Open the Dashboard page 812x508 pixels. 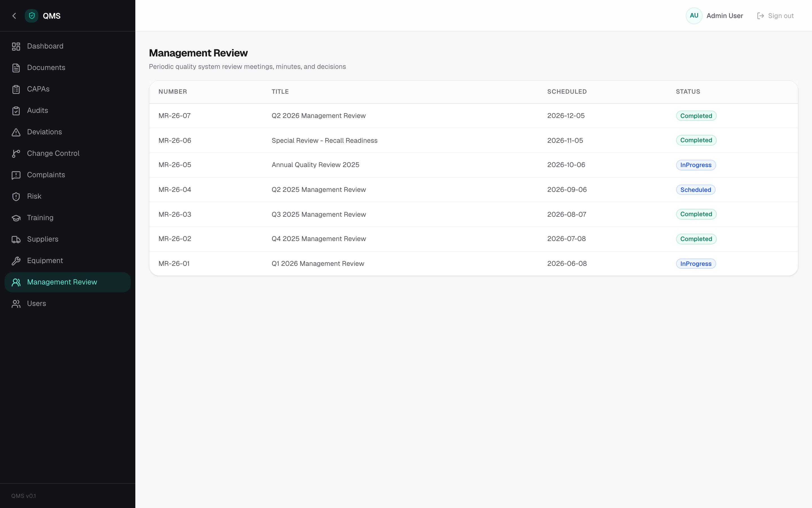point(67,46)
